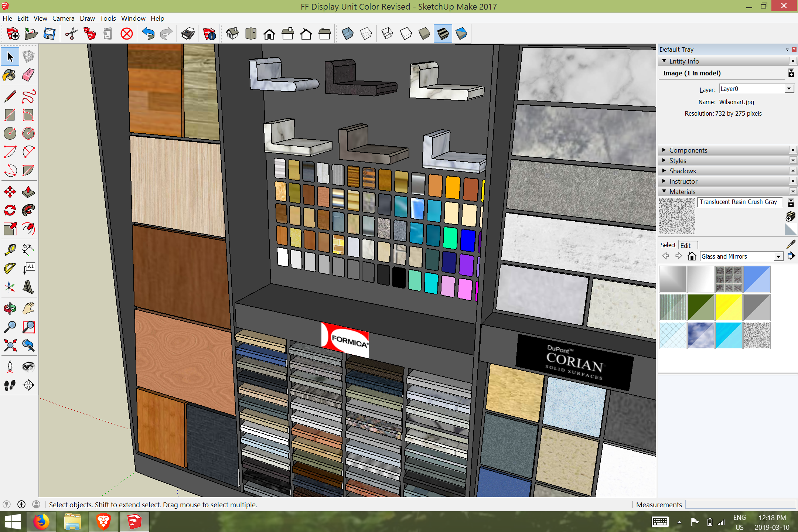Click the Undo arrow in toolbar
This screenshot has width=798, height=532.
coord(148,34)
